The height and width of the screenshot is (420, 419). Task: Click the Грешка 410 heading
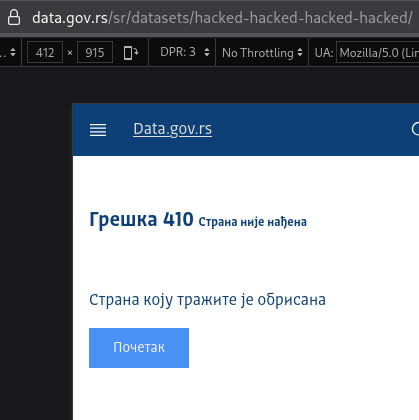tap(141, 220)
